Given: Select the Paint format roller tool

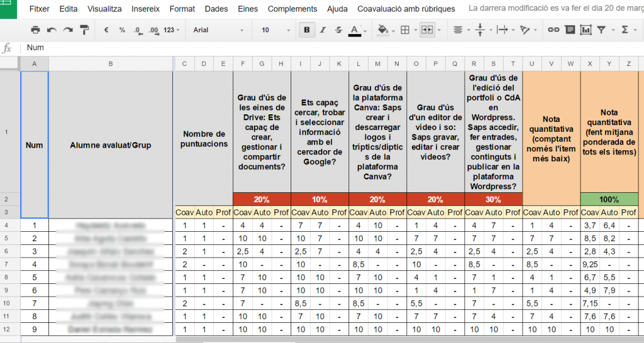Looking at the screenshot, I should [x=84, y=30].
